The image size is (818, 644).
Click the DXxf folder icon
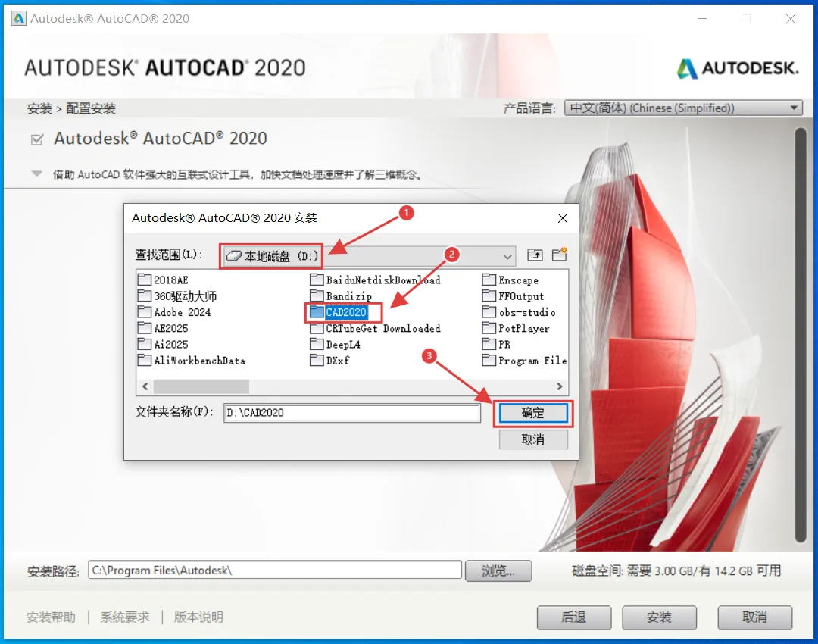(317, 360)
